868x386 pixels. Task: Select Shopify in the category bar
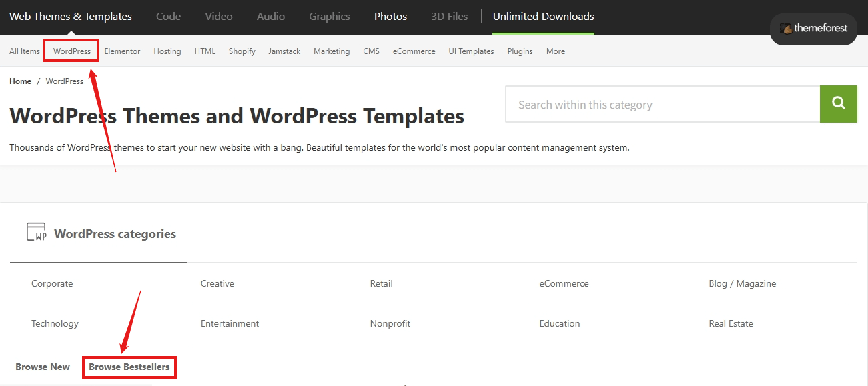[x=242, y=51]
